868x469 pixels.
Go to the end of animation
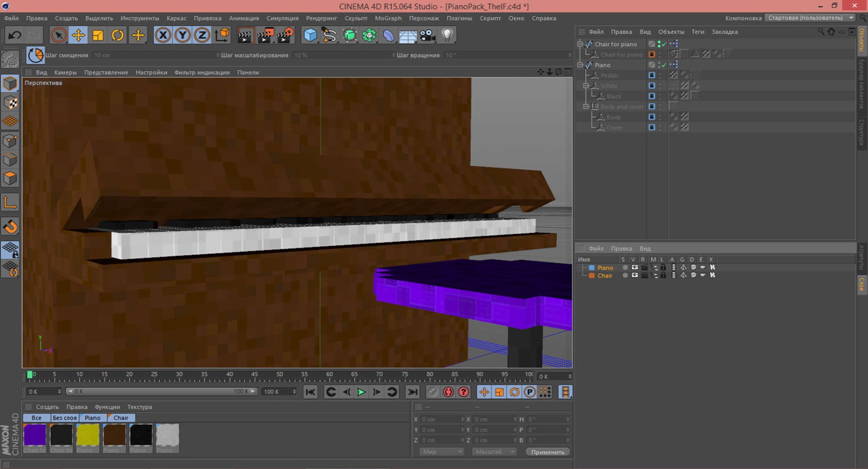(x=412, y=392)
